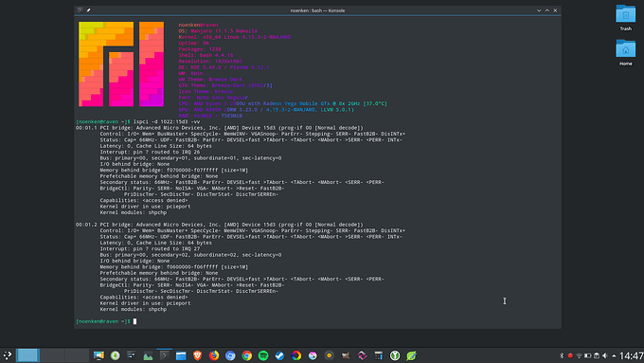The image size is (644, 363).
Task: Click the 14:47 clock on the panel
Action: click(632, 355)
